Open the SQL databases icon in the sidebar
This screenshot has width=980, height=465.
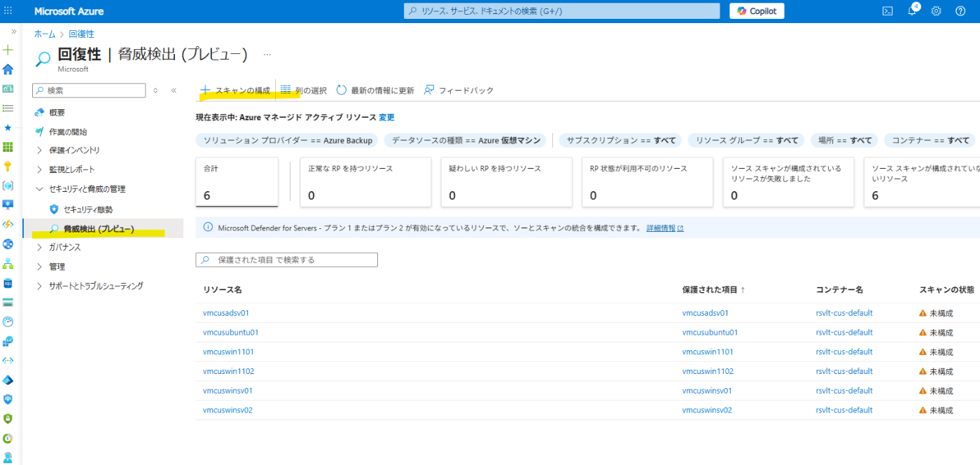(8, 283)
